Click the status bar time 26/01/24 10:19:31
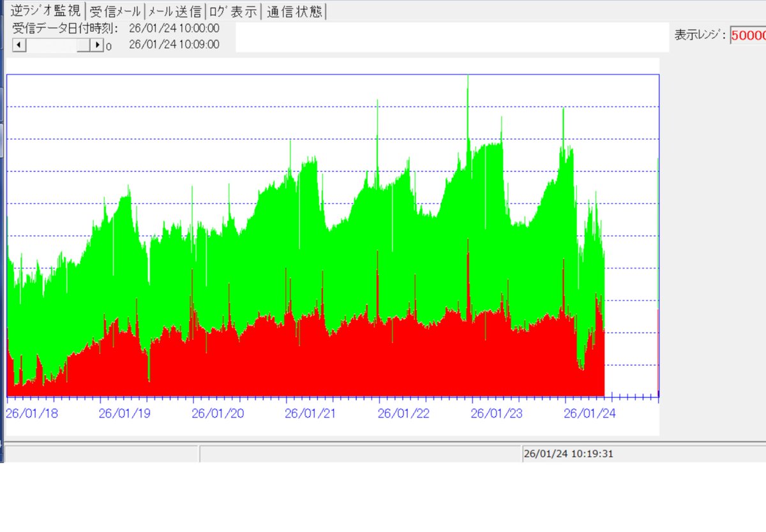The height and width of the screenshot is (532, 766). tap(568, 454)
